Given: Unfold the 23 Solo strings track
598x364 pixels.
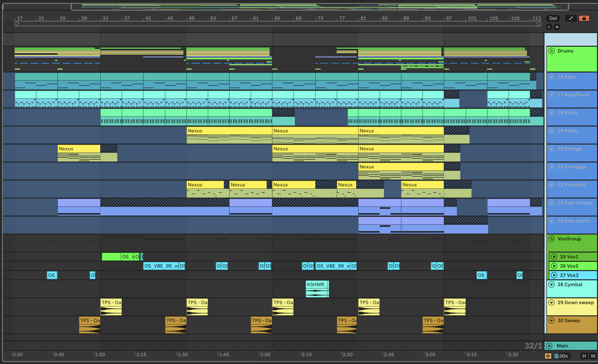Looking at the screenshot, I should pos(552,203).
